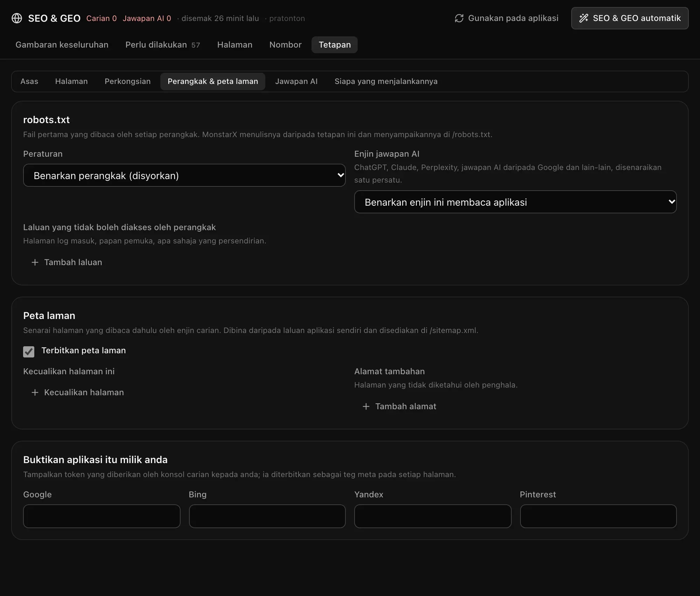The height and width of the screenshot is (596, 700).
Task: Click the globe icon beside SEO & GEO
Action: pyautogui.click(x=17, y=18)
